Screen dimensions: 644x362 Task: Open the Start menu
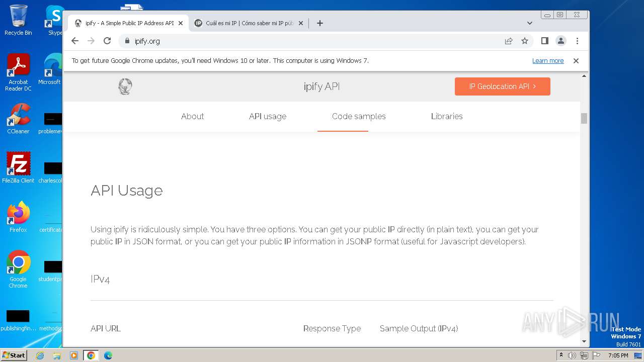pyautogui.click(x=14, y=355)
